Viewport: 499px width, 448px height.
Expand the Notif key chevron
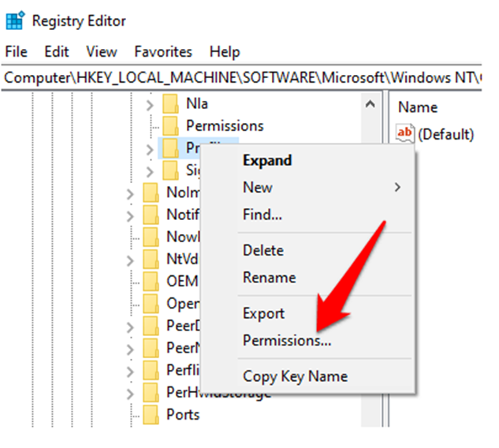click(x=130, y=216)
